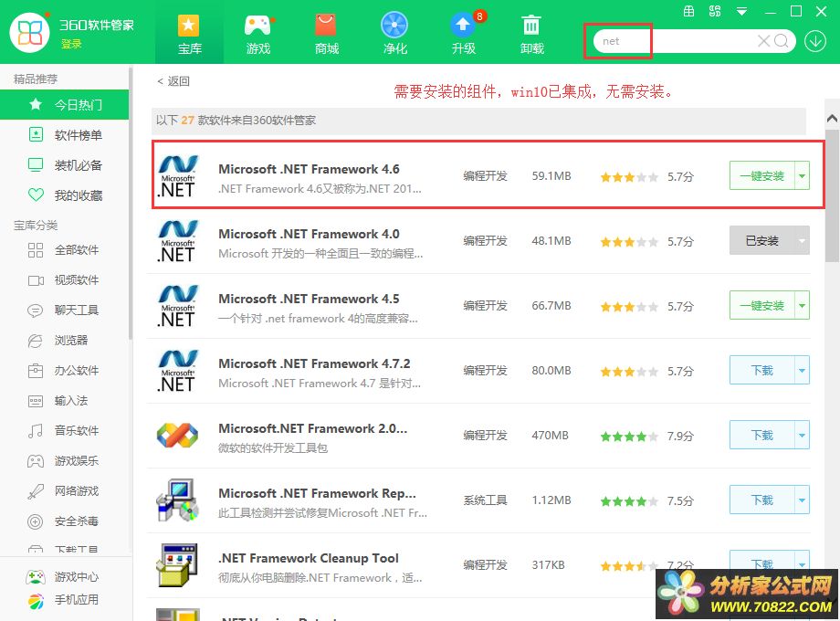Click the 净化 cleanup fan icon
Image resolution: width=840 pixels, height=621 pixels.
tap(394, 33)
